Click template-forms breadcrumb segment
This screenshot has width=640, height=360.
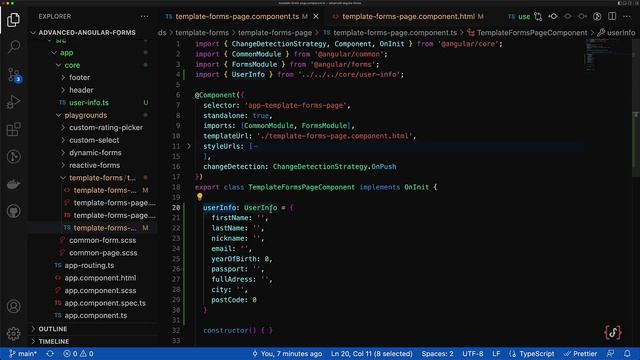202,33
